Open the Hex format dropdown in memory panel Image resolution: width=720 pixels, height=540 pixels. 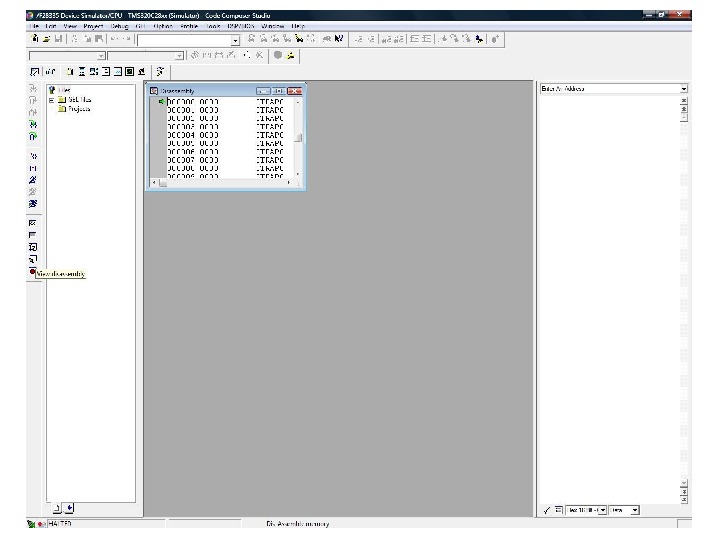602,510
